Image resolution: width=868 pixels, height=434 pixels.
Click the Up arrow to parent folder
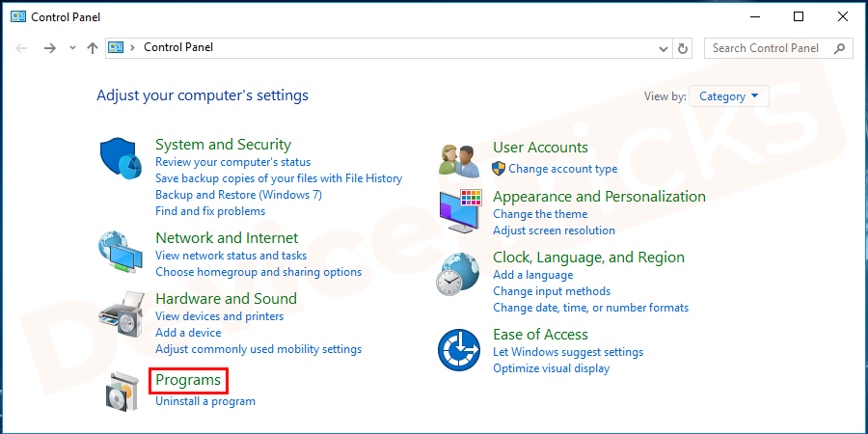[x=93, y=48]
